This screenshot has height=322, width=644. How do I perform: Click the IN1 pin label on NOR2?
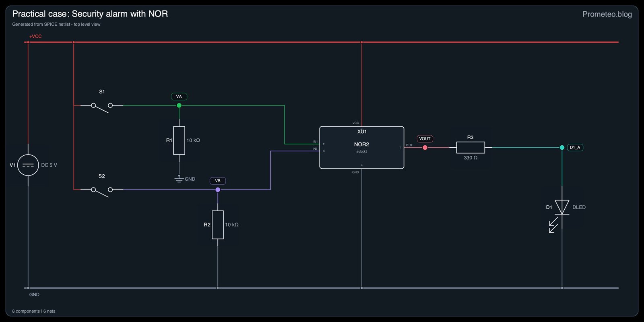(316, 142)
